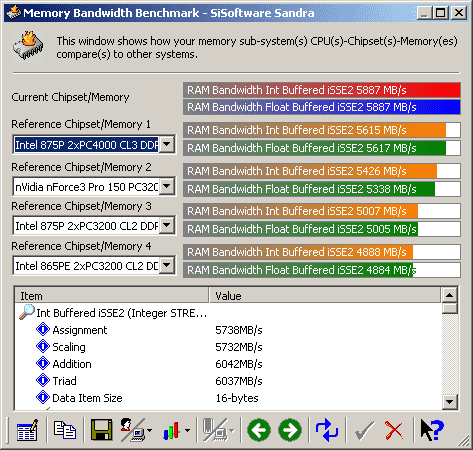Screen dimensions: 473x450
Task: Click the options table icon in the toolbar
Action: pos(27,430)
